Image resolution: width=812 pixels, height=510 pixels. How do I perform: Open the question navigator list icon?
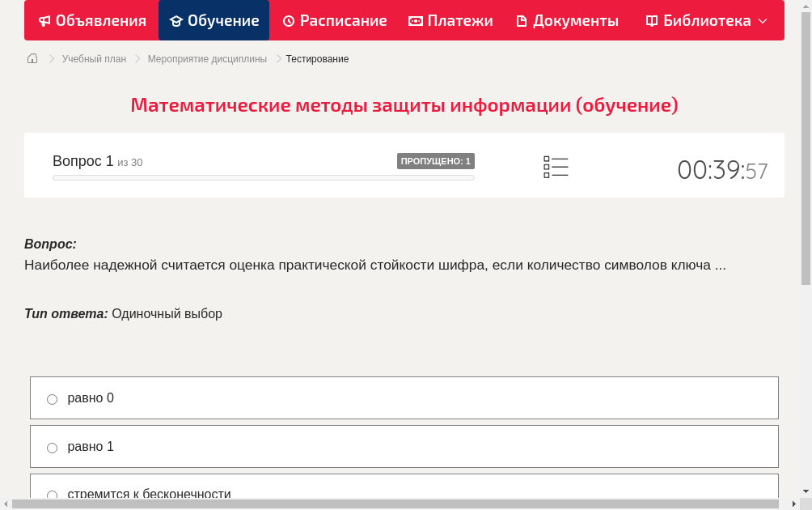[556, 167]
